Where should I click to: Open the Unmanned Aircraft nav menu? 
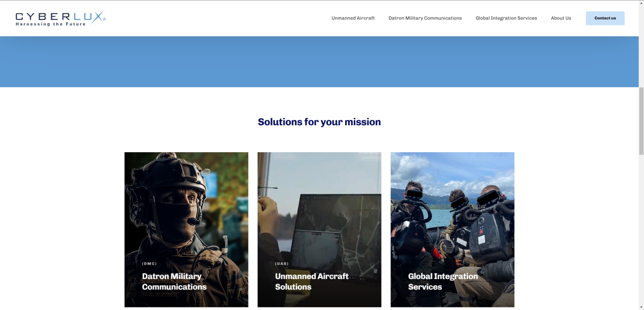(x=353, y=18)
